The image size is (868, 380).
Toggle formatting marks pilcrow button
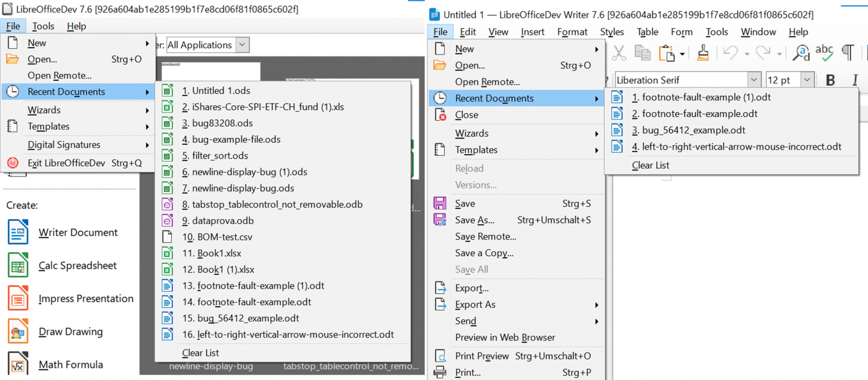coord(848,53)
